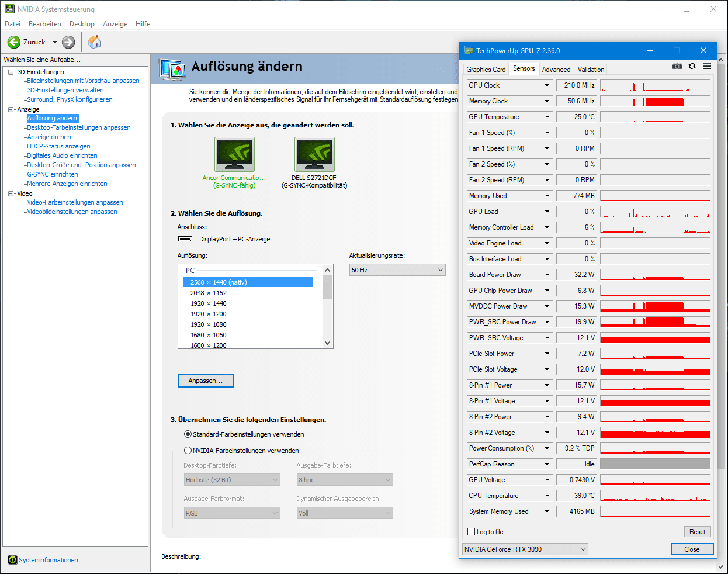Select the DELL S2721DGF monitor icon

(x=314, y=154)
